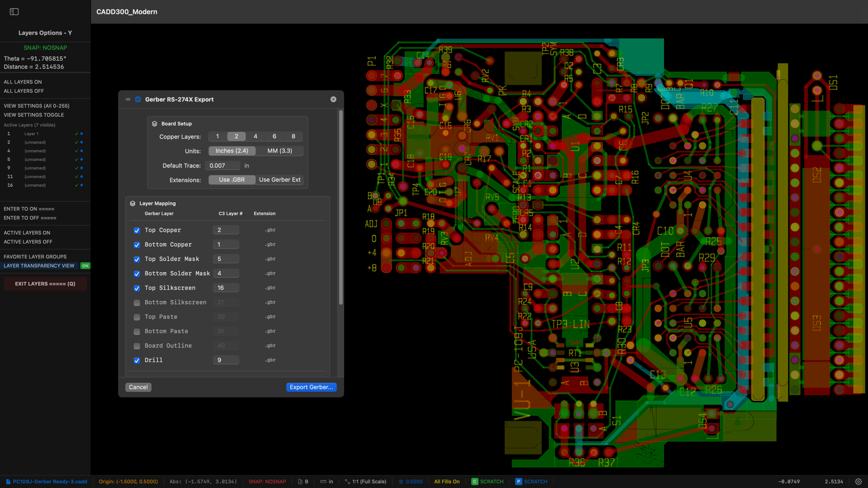Screen dimensions: 868x488
Task: Select 2 copper layers
Action: [237, 137]
